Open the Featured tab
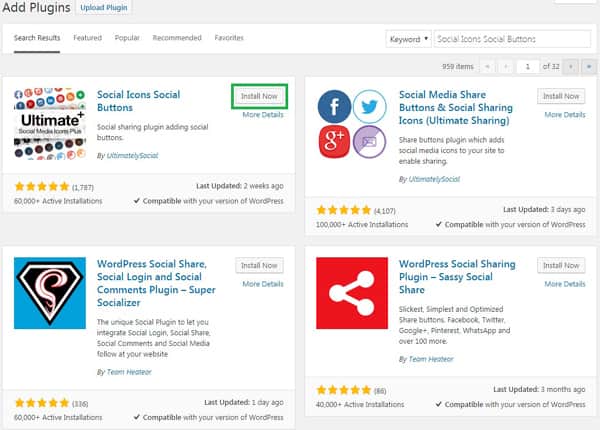 88,38
